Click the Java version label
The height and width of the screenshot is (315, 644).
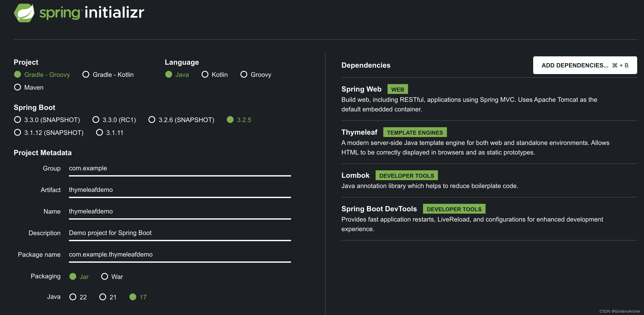pyautogui.click(x=54, y=297)
